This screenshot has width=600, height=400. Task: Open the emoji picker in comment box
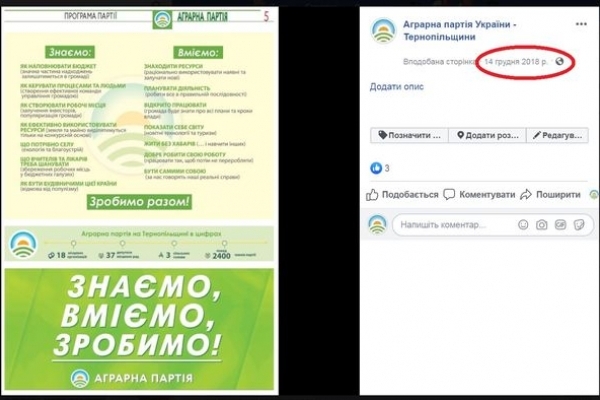(x=523, y=225)
